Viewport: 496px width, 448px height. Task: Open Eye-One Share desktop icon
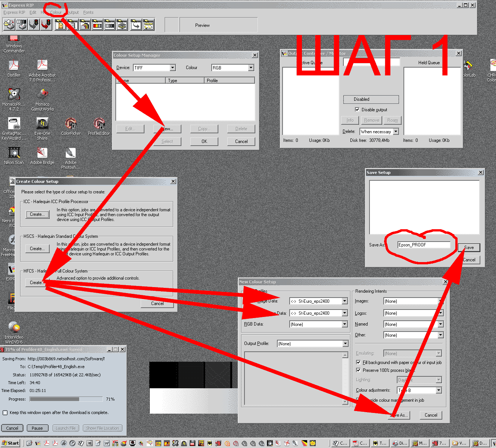tap(42, 128)
